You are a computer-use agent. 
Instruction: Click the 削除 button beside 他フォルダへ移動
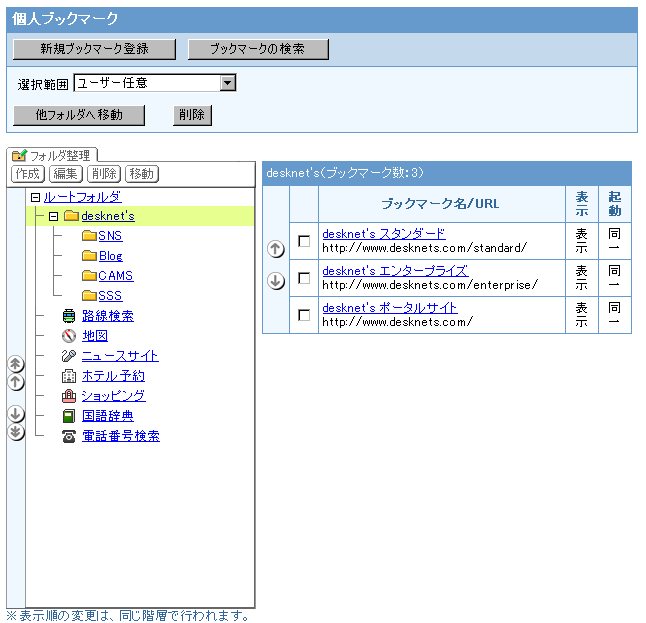pyautogui.click(x=192, y=115)
